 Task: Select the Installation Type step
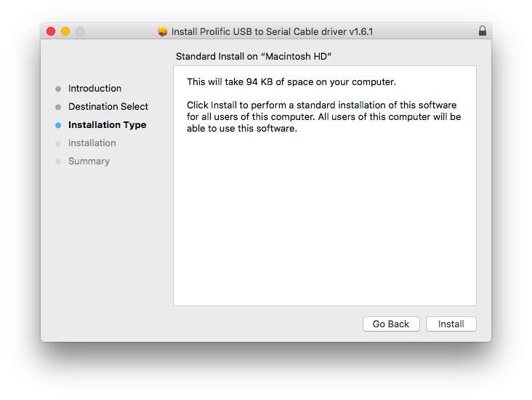pos(108,125)
